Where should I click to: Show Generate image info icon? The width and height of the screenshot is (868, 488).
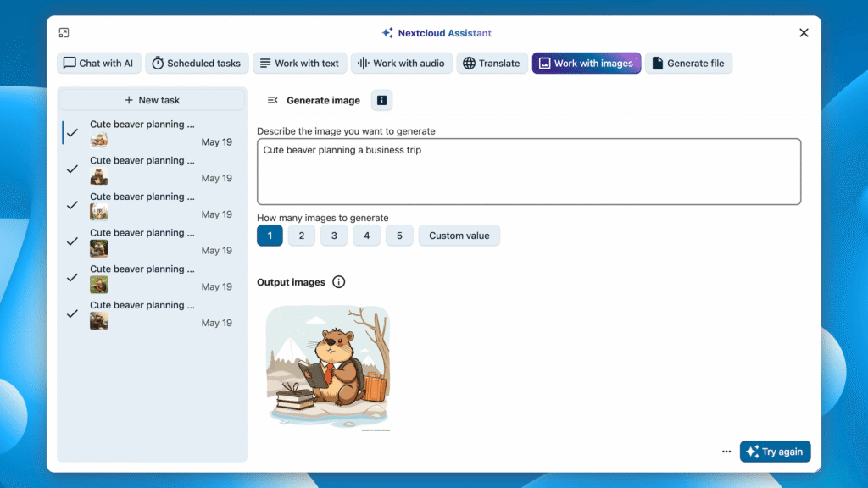[381, 100]
